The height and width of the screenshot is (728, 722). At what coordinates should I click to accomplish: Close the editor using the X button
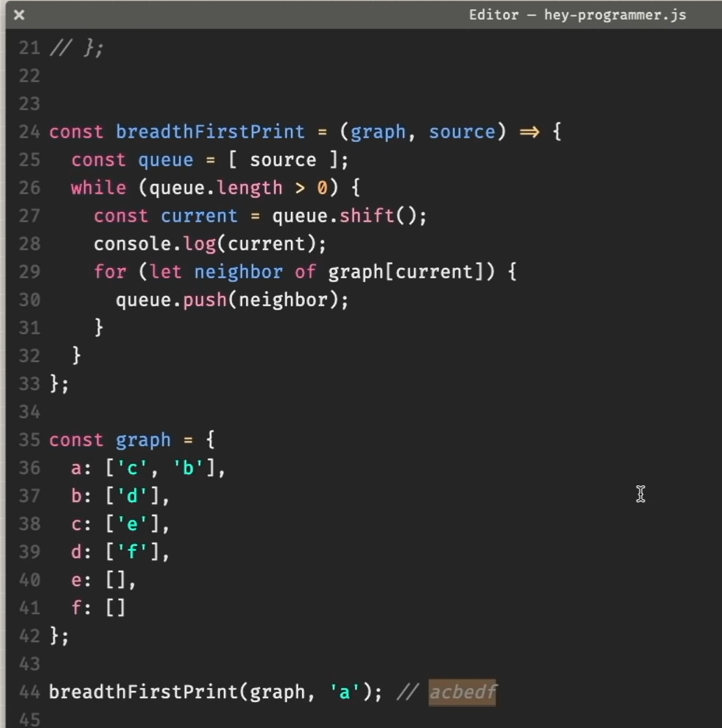tap(19, 15)
